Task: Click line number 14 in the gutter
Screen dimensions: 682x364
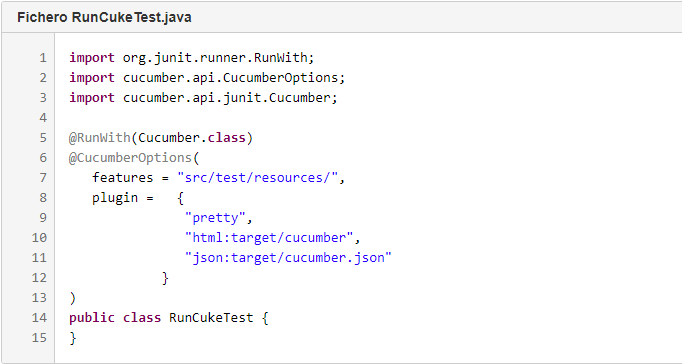Action: [x=39, y=317]
